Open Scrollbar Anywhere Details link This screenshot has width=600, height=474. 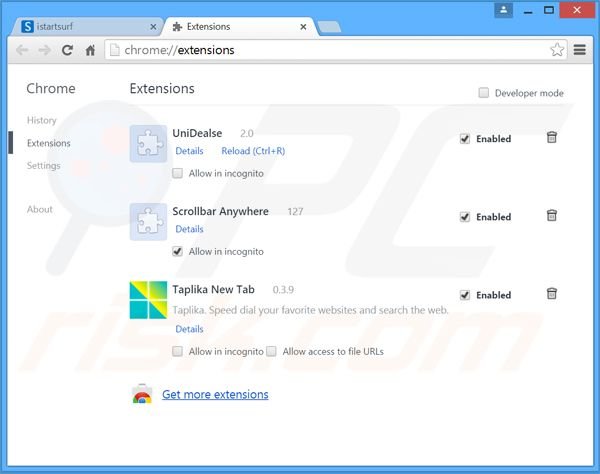point(189,229)
